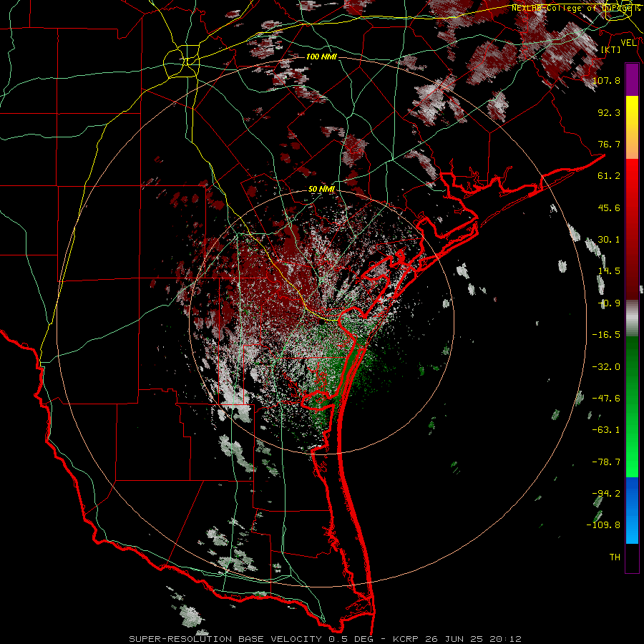644x644 pixels.
Task: Click the -63.1 velocity scale value
Action: click(606, 429)
